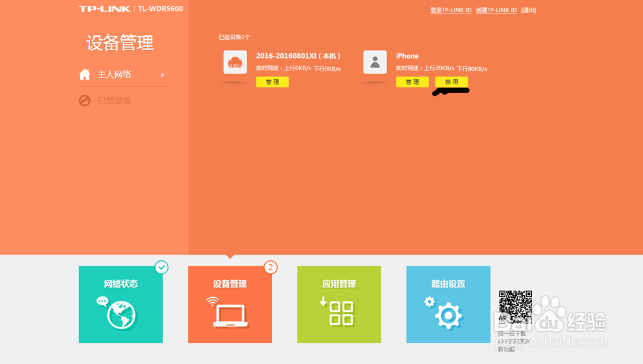Open the 登录TP-LINK ID link
This screenshot has height=364, width=643.
(x=451, y=10)
